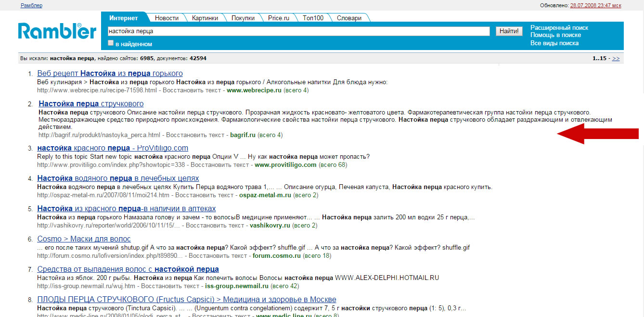This screenshot has height=317, width=644.
Task: Click the Найти! search button
Action: point(509,31)
